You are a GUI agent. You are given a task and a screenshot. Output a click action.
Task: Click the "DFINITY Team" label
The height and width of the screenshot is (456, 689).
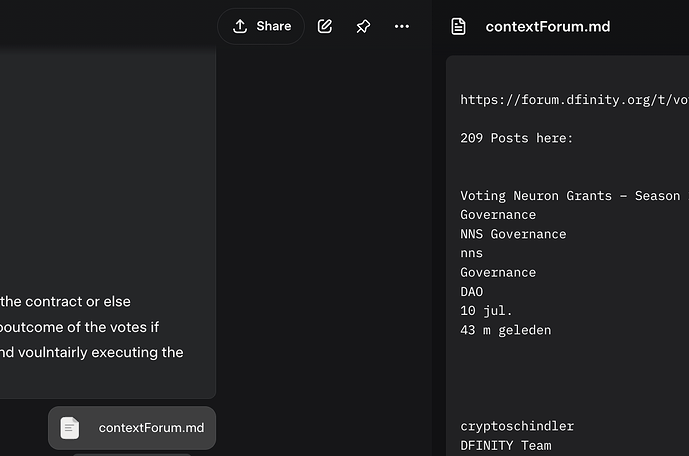505,445
